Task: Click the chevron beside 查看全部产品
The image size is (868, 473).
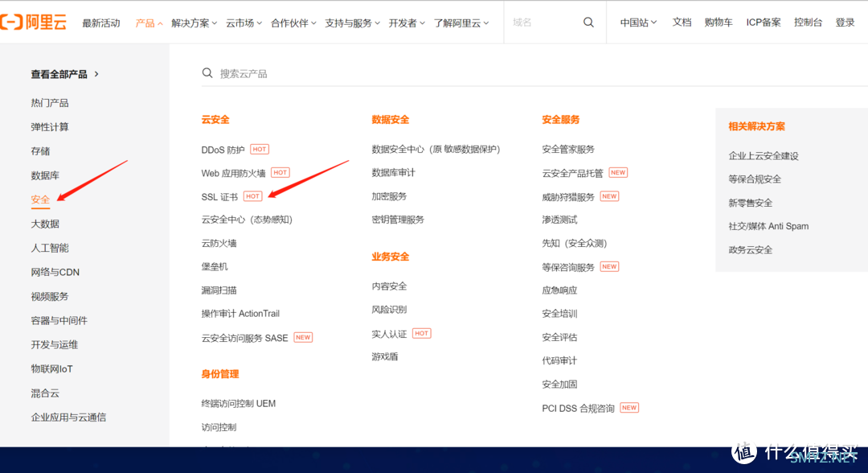Action: click(x=97, y=74)
